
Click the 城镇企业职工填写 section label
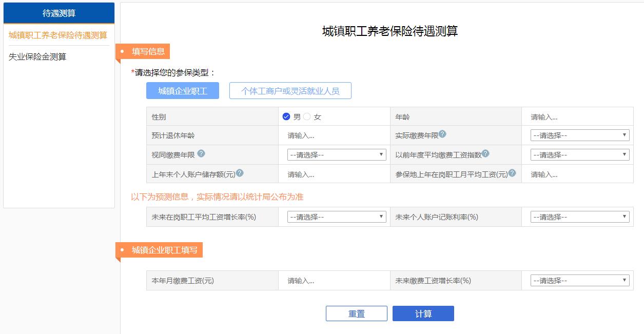click(160, 250)
